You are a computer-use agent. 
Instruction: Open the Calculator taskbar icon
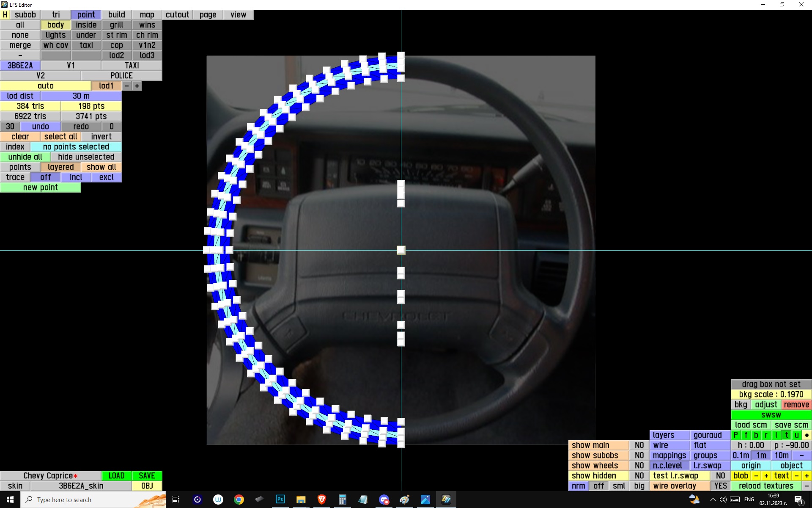tap(342, 500)
